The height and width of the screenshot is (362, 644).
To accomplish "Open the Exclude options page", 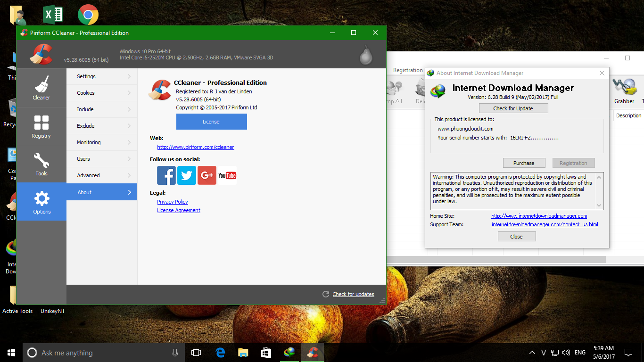I will pos(102,126).
